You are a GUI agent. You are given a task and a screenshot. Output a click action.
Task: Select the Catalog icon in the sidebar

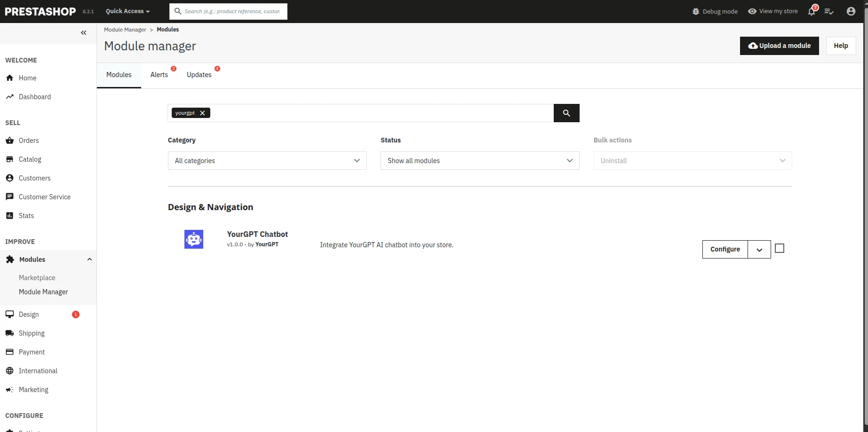point(10,159)
